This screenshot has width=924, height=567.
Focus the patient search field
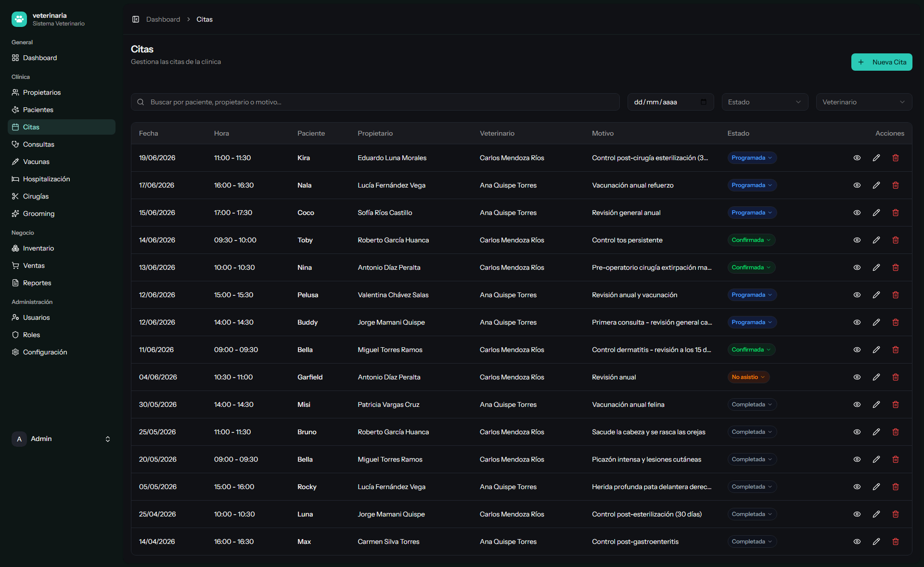coord(375,102)
